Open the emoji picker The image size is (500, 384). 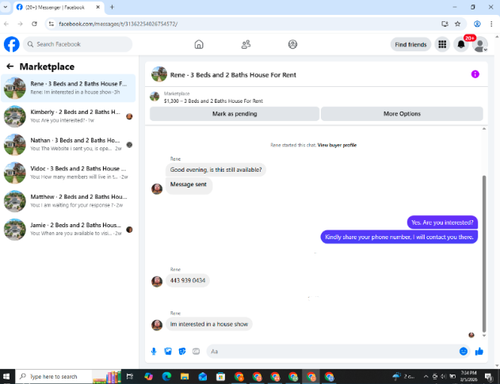(x=463, y=351)
